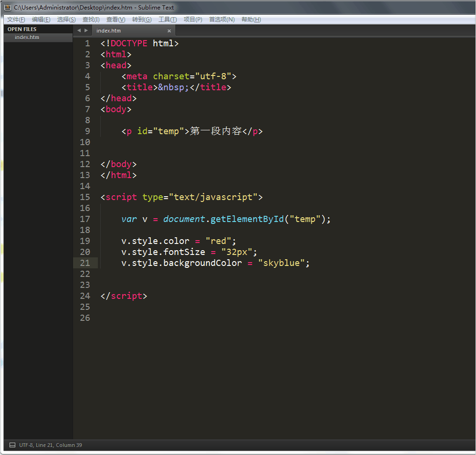Click the Sublime Text app icon in title bar

pyautogui.click(x=8, y=7)
